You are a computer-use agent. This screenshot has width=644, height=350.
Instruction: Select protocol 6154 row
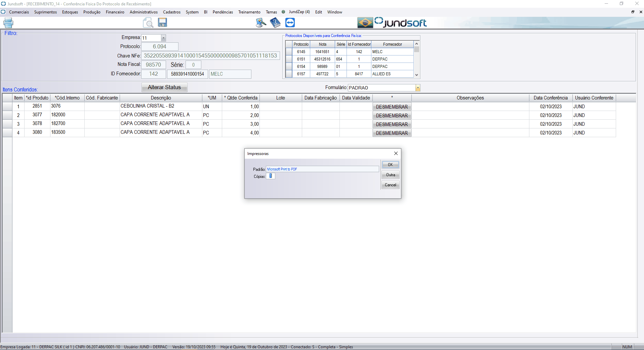pyautogui.click(x=350, y=67)
